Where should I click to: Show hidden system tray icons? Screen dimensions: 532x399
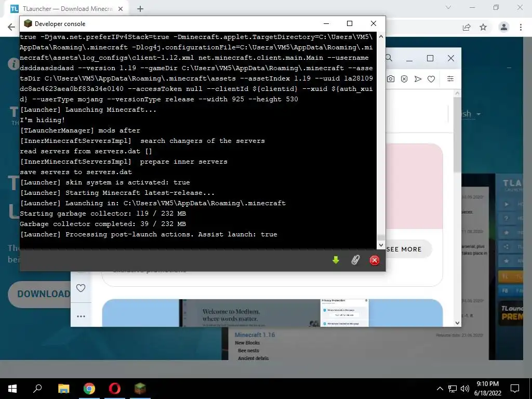point(440,389)
